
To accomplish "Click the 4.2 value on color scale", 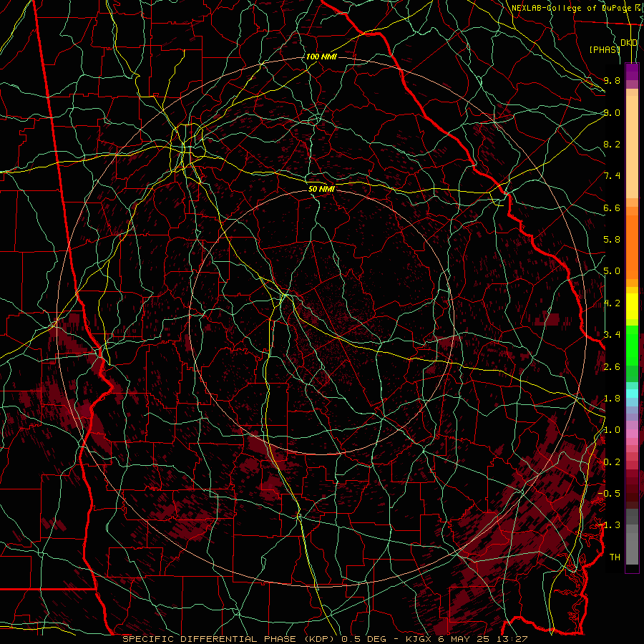I will (x=612, y=303).
